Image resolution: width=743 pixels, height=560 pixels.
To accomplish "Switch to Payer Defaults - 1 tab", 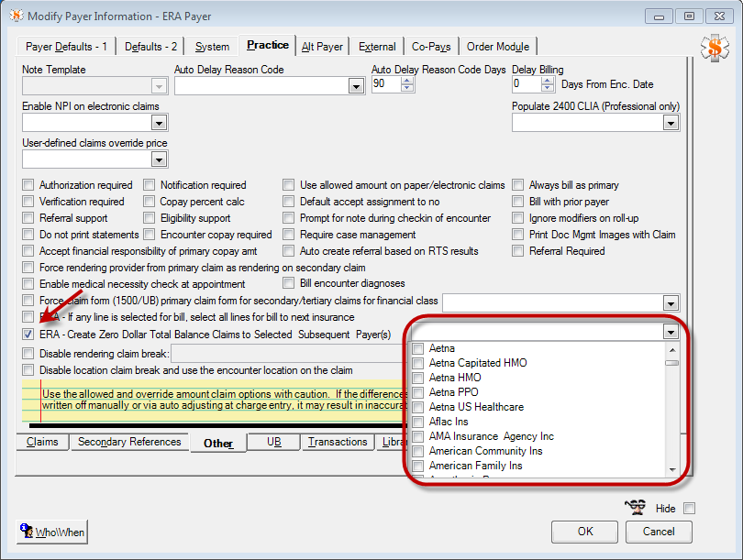I will click(66, 47).
